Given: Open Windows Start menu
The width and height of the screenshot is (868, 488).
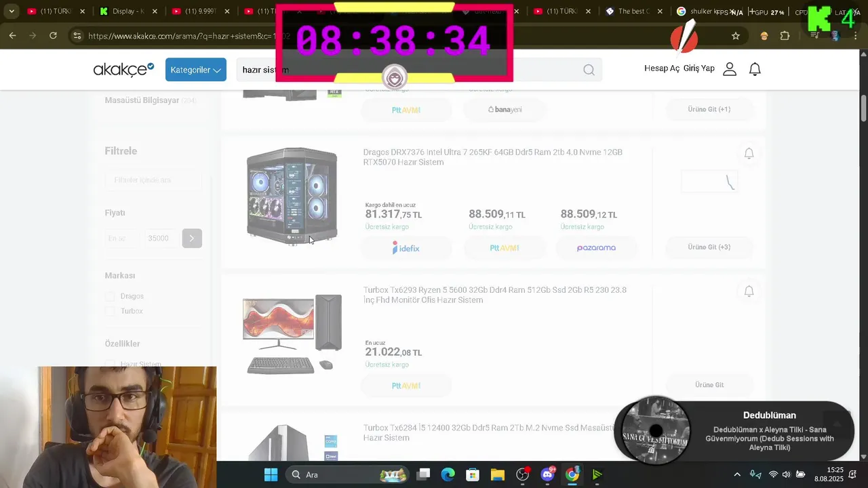Looking at the screenshot, I should click(x=271, y=474).
